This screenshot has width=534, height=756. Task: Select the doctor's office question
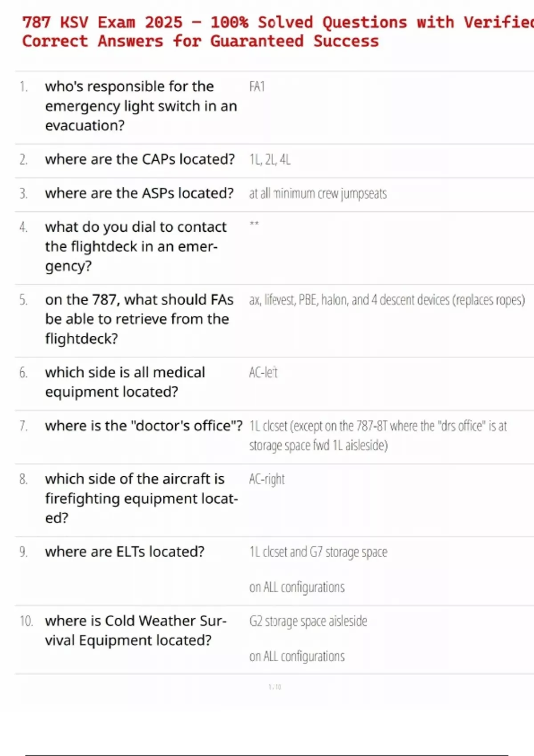143,426
